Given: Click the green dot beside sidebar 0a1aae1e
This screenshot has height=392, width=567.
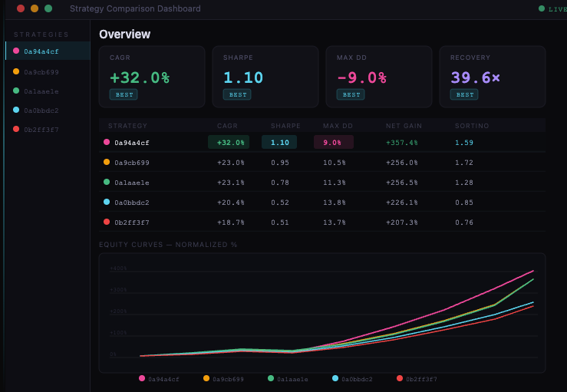Looking at the screenshot, I should pos(16,91).
